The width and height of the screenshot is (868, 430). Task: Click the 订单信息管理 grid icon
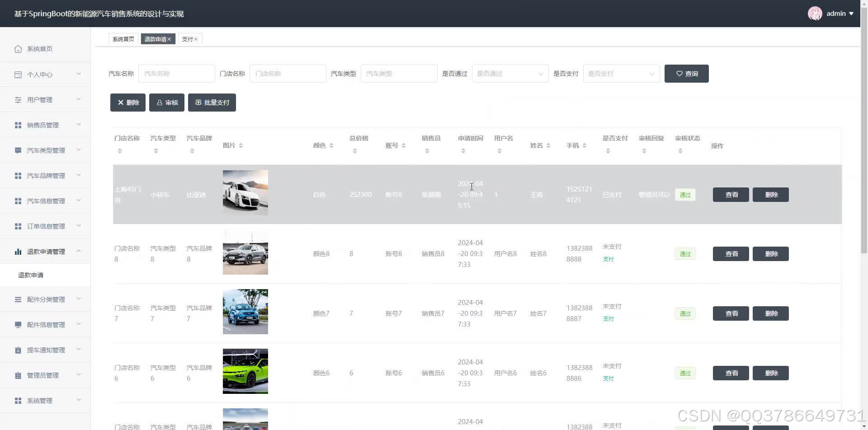pyautogui.click(x=18, y=226)
